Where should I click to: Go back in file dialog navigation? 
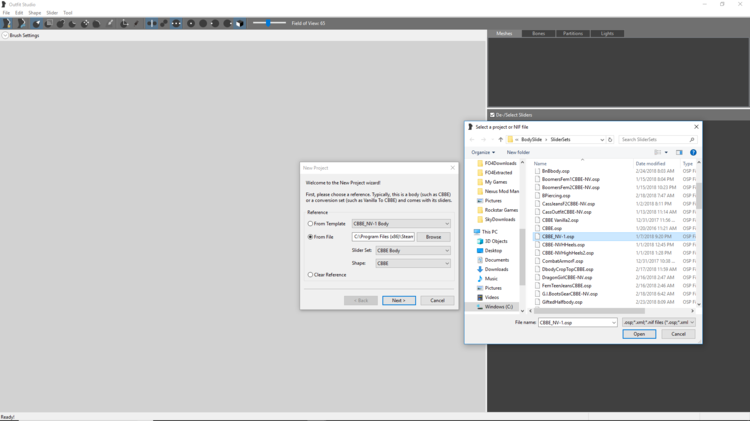tap(472, 140)
